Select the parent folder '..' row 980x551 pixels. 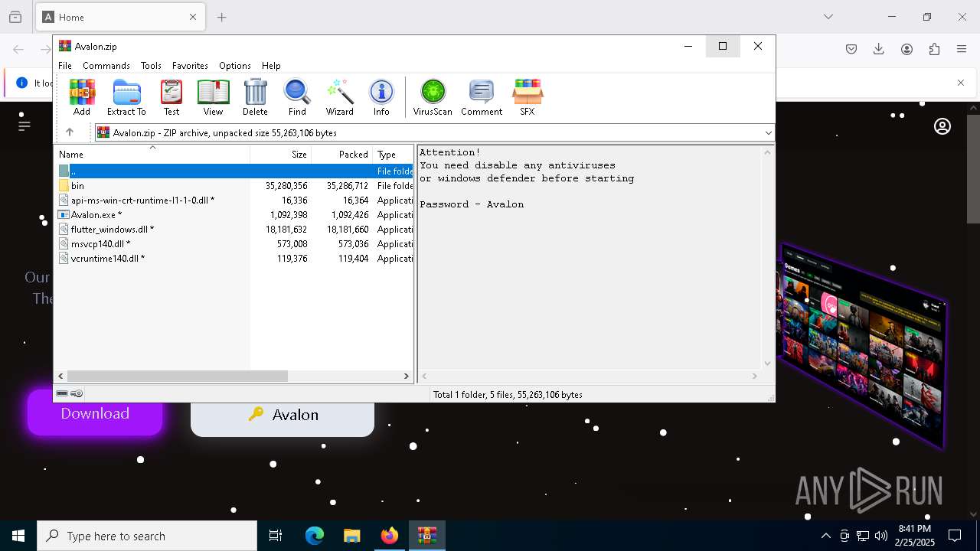[234, 171]
